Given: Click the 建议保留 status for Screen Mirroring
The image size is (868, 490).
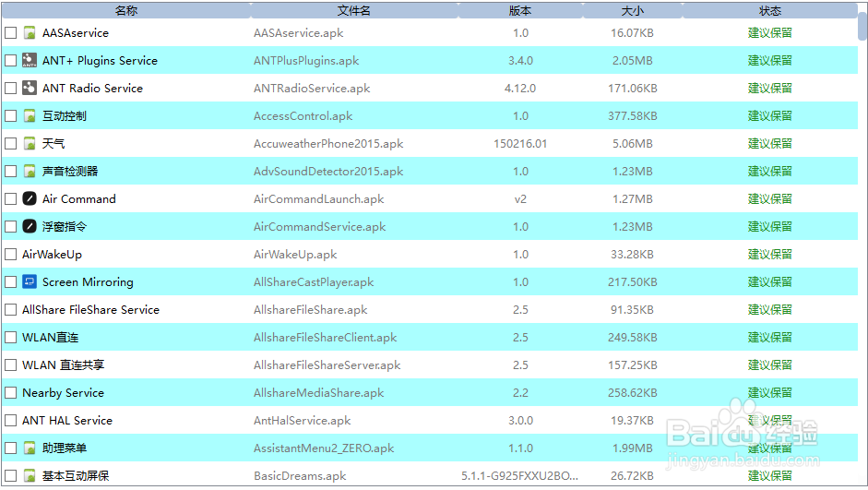Looking at the screenshot, I should click(770, 281).
